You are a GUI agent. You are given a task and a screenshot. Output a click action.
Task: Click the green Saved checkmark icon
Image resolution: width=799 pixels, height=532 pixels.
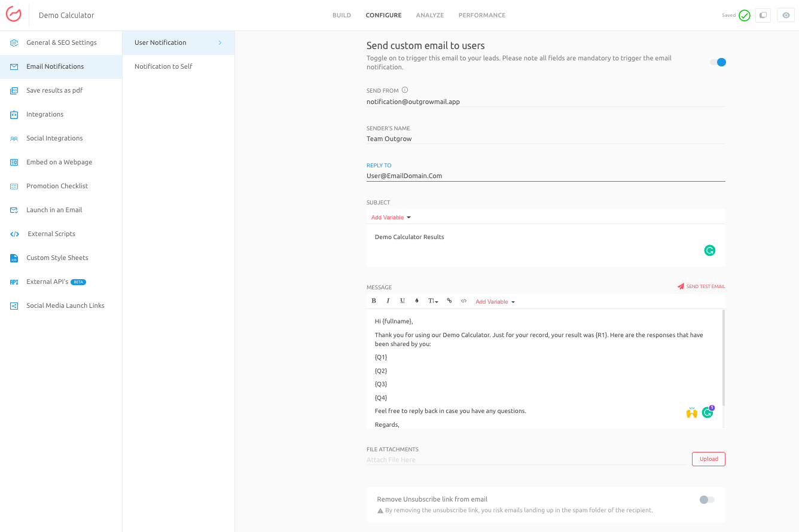point(744,16)
